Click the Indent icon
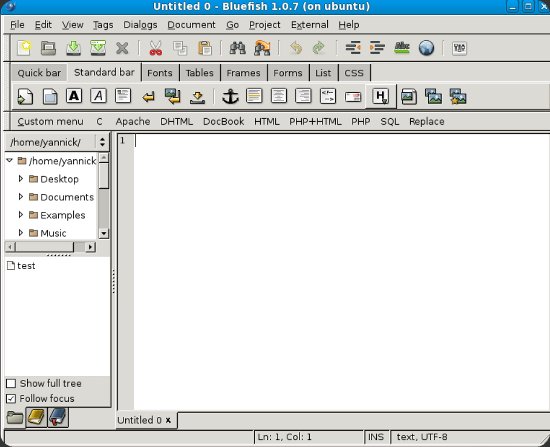550x447 pixels. 377,48
